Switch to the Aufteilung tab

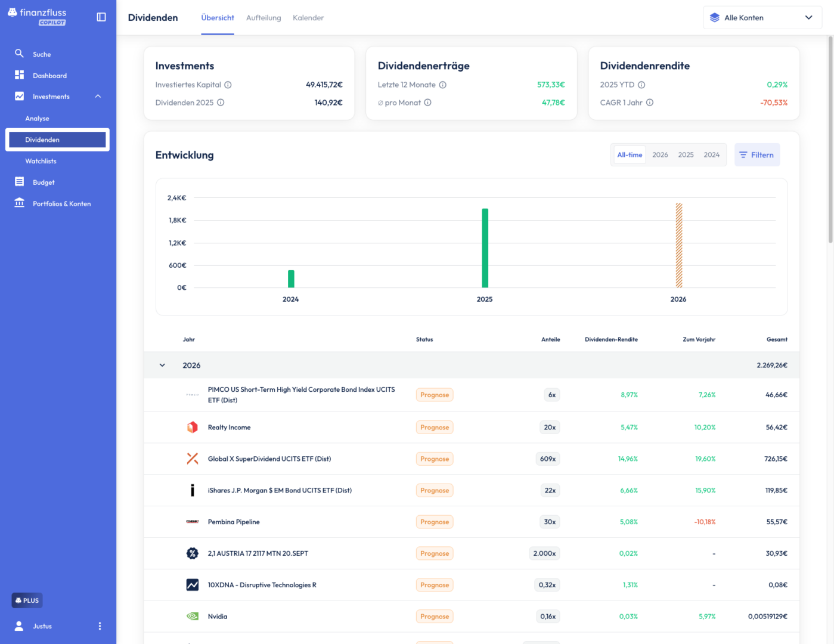click(263, 18)
